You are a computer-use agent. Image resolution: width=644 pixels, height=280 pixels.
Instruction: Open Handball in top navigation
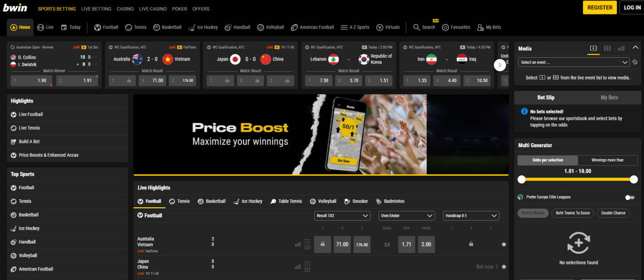237,27
